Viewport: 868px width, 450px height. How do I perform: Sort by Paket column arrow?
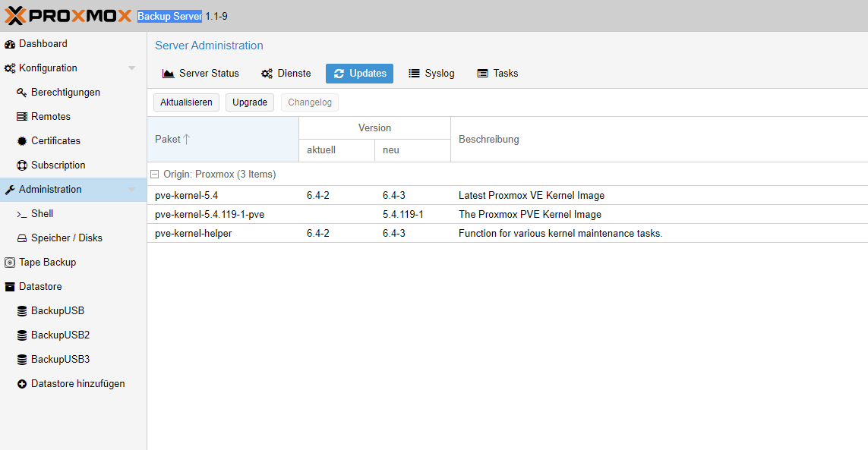187,139
